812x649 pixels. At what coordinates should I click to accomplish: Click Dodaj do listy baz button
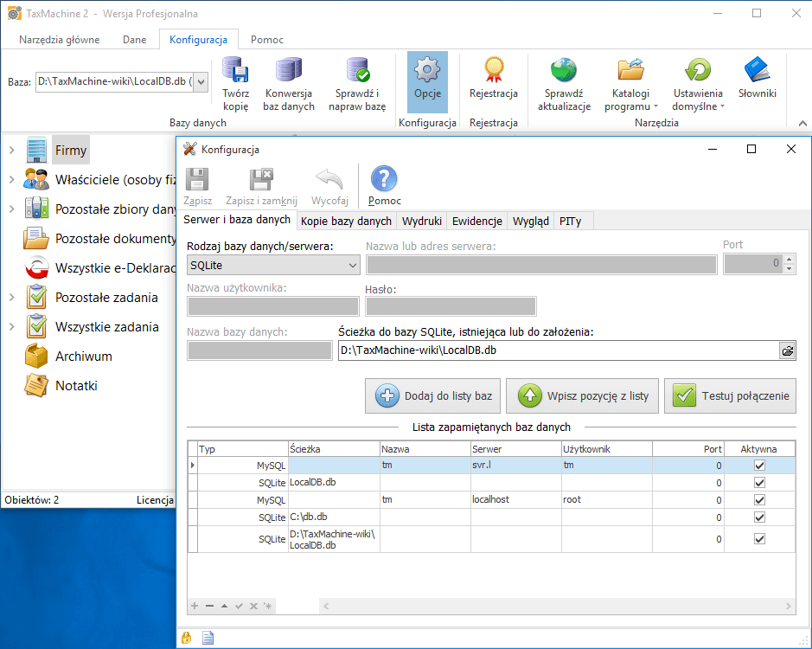coord(433,396)
